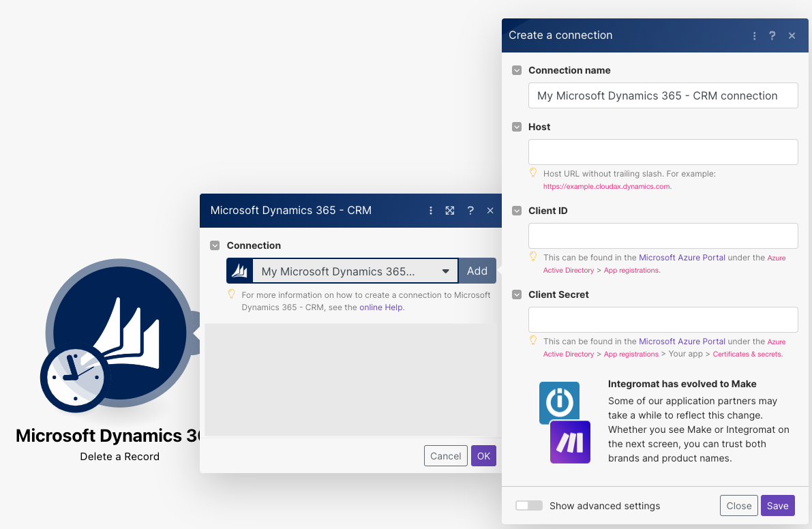The height and width of the screenshot is (529, 812).
Task: Click inside the Client ID input field
Action: [x=663, y=235]
